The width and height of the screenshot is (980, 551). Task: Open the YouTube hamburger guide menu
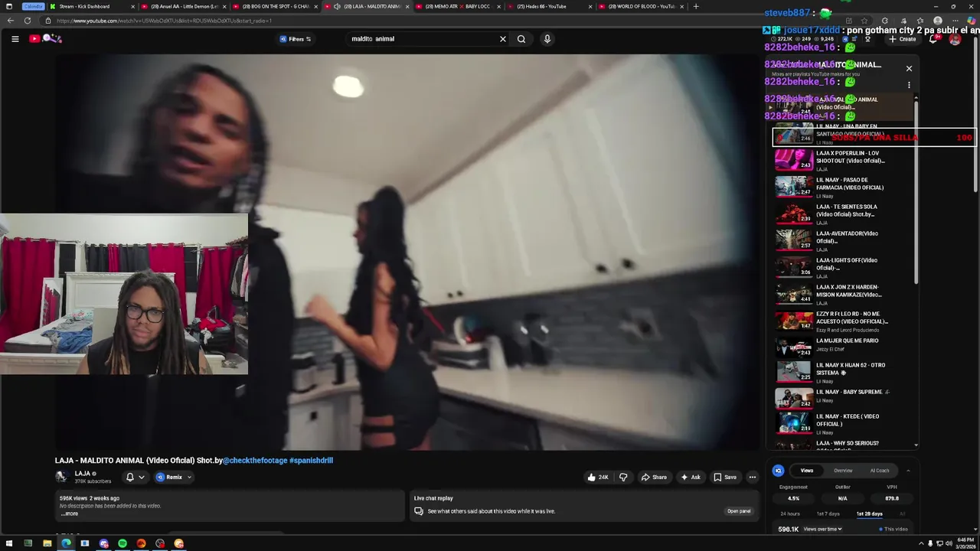[15, 39]
